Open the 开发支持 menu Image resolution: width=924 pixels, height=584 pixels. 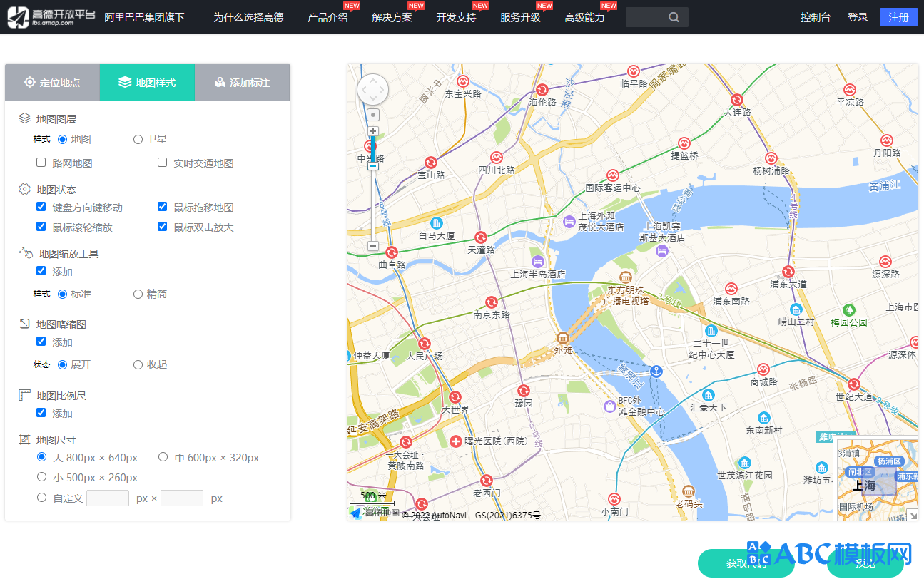click(x=456, y=17)
